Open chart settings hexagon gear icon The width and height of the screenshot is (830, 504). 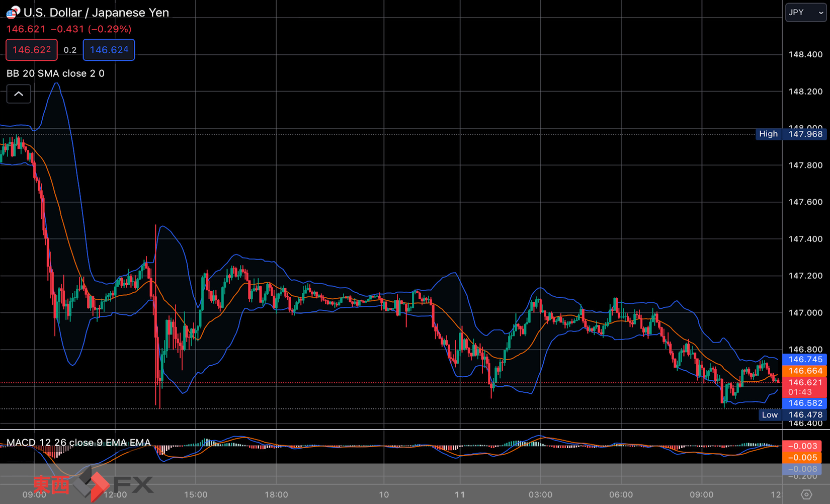(x=806, y=494)
